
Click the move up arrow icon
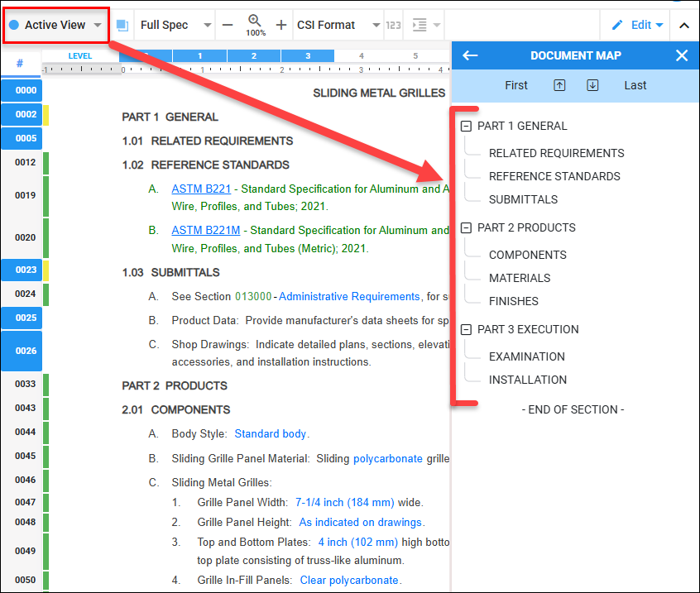(559, 85)
